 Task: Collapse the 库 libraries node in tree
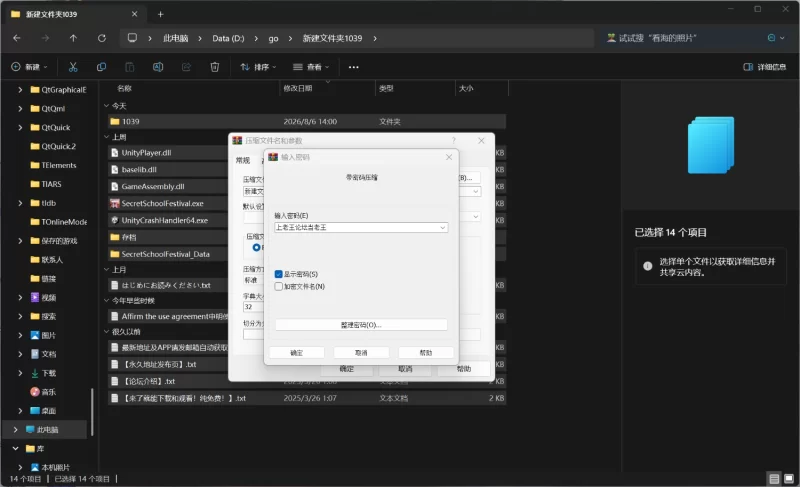tap(15, 448)
